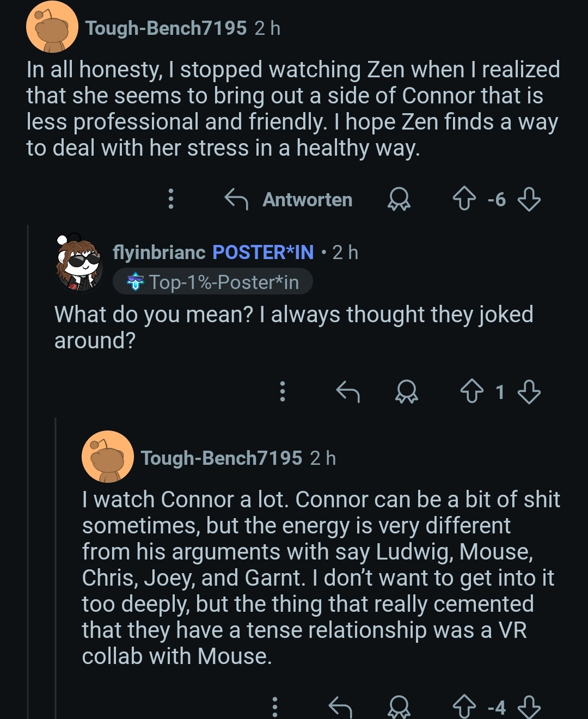Downvote flyinbrianc's comment
This screenshot has height=719, width=588.
529,391
